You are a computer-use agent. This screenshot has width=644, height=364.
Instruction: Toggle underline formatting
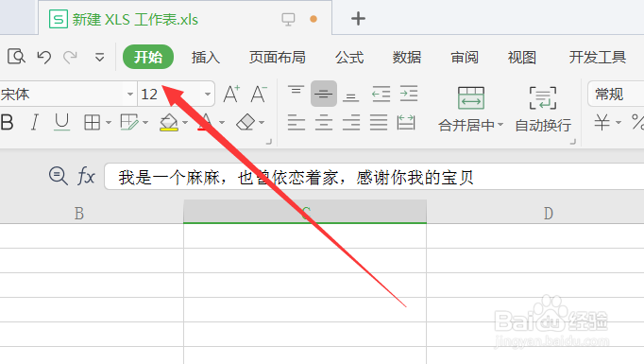click(62, 123)
